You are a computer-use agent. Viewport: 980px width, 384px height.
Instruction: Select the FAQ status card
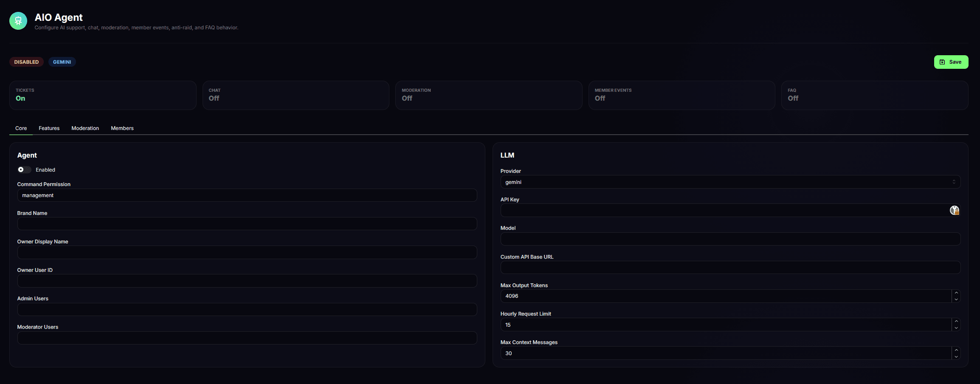coord(875,95)
